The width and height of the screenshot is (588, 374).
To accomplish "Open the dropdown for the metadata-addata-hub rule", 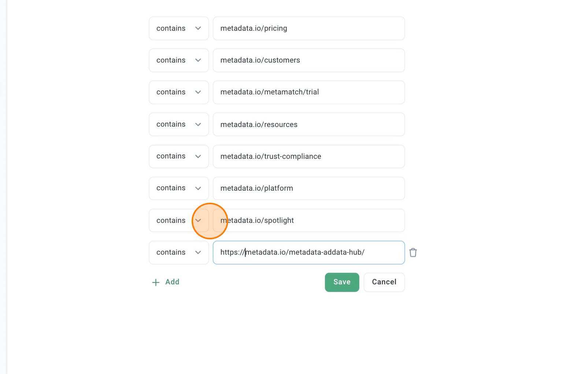I will tap(179, 253).
